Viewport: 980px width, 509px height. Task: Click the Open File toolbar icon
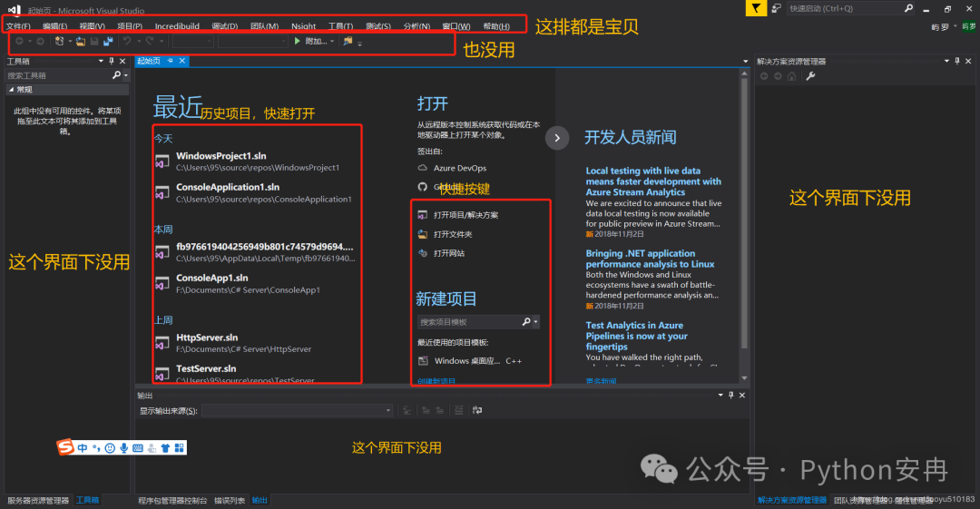pos(81,42)
